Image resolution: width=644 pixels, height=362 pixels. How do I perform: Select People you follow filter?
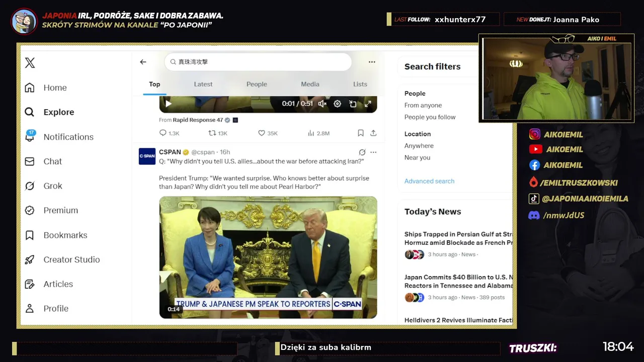click(430, 117)
